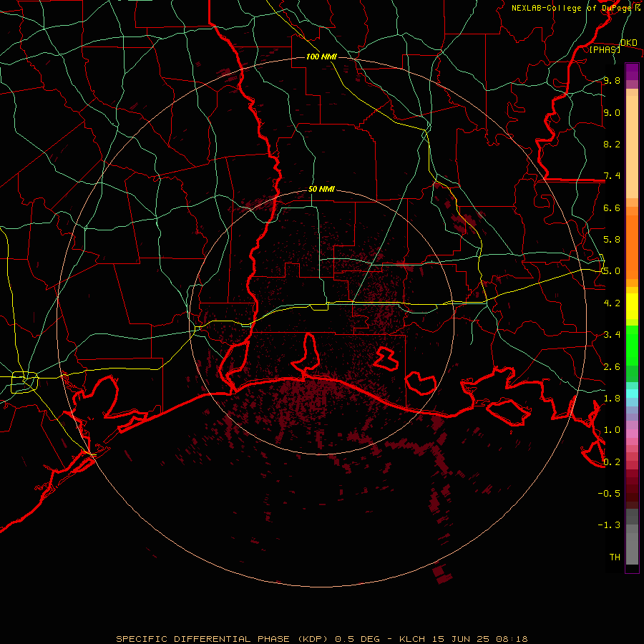Click the isolated radar echo near the bottom range ring
The image size is (644, 644).
point(442,574)
